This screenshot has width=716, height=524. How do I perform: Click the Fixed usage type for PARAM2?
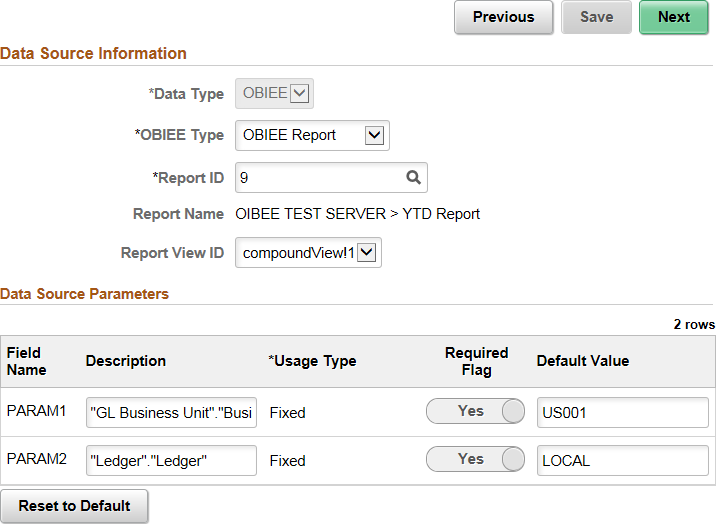tap(287, 461)
